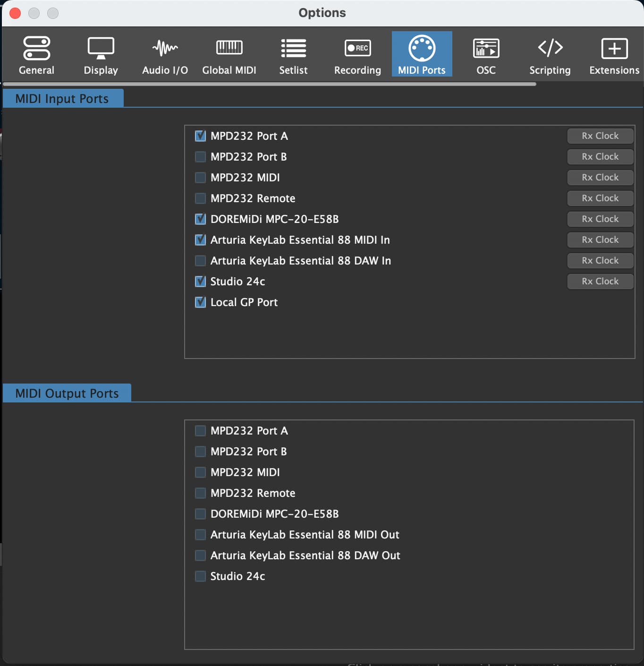This screenshot has width=644, height=666.
Task: Click the MIDI Output Ports section header
Action: point(67,393)
